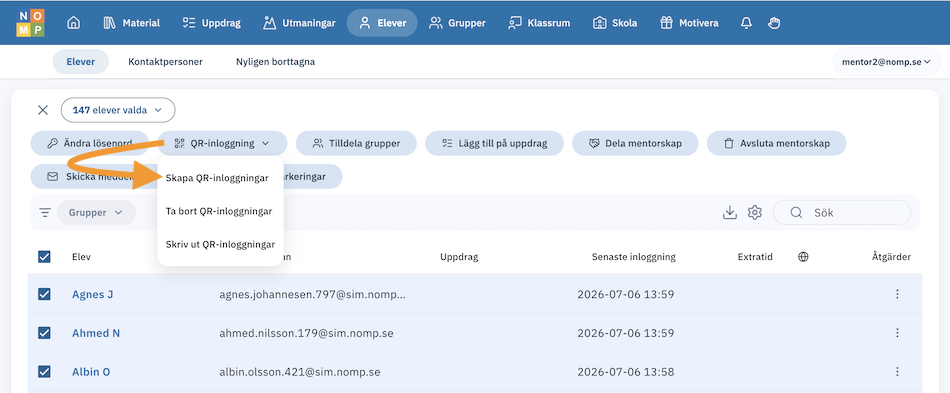Click the NOMP logo
This screenshot has height=393, width=950.
(30, 23)
